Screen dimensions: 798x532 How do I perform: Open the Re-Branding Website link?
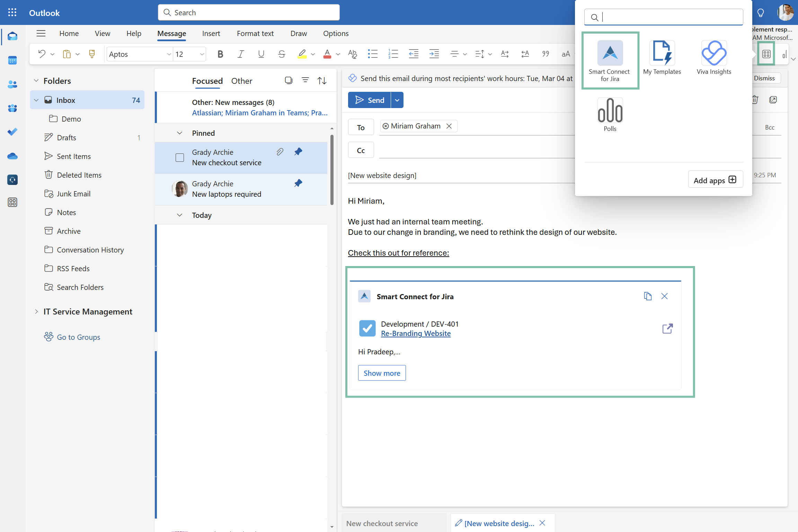pyautogui.click(x=416, y=334)
